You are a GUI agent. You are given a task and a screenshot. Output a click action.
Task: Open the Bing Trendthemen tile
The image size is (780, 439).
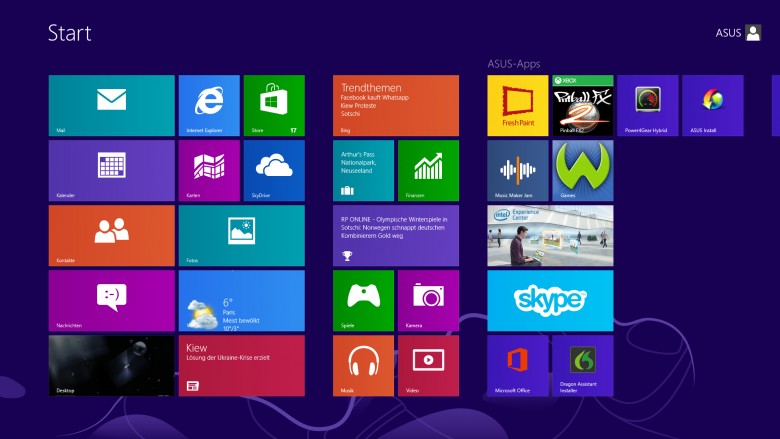click(396, 105)
